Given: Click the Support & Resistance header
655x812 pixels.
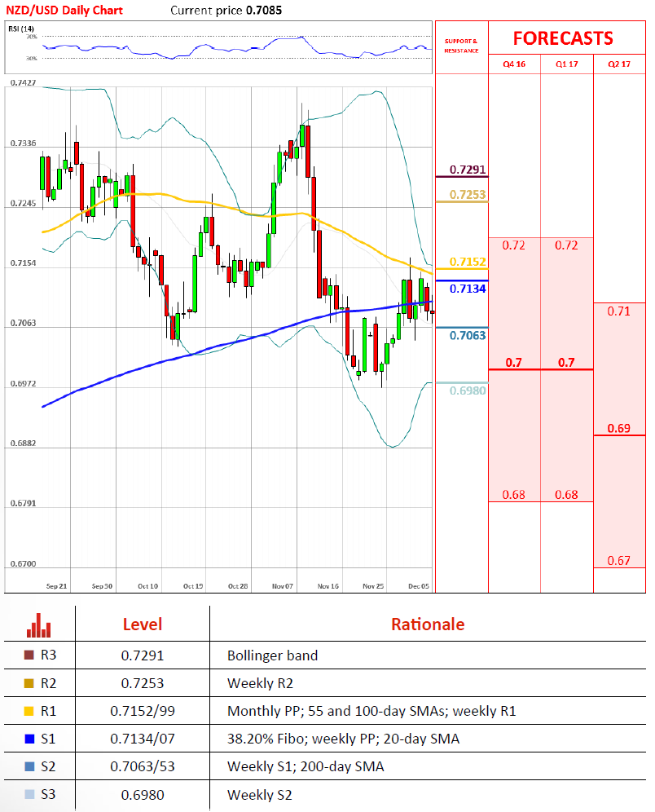Looking at the screenshot, I should click(461, 46).
